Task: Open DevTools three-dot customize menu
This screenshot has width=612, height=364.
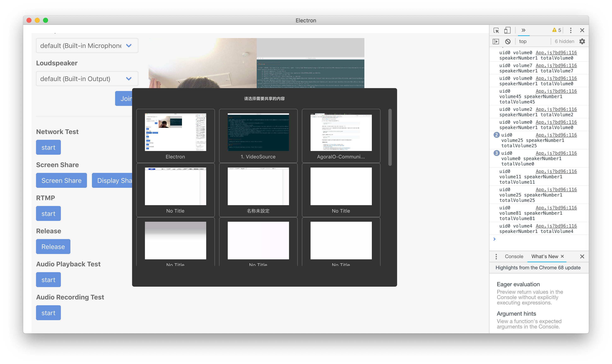Action: click(x=571, y=30)
